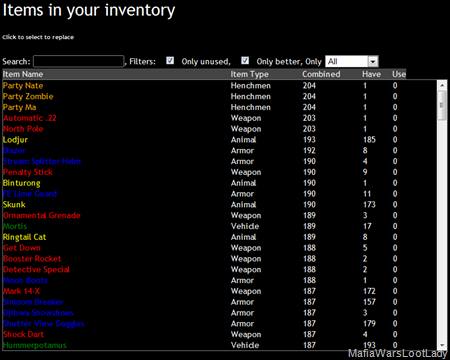Viewport: 450px width, 360px height.
Task: Click Combined value 193 in Lodjur row
Action: pyautogui.click(x=309, y=140)
